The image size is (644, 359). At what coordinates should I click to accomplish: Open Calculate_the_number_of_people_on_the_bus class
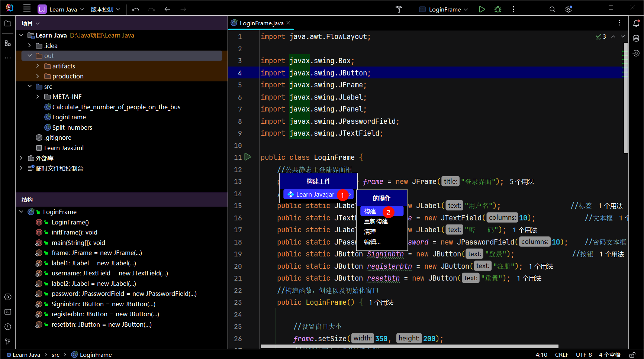click(116, 107)
